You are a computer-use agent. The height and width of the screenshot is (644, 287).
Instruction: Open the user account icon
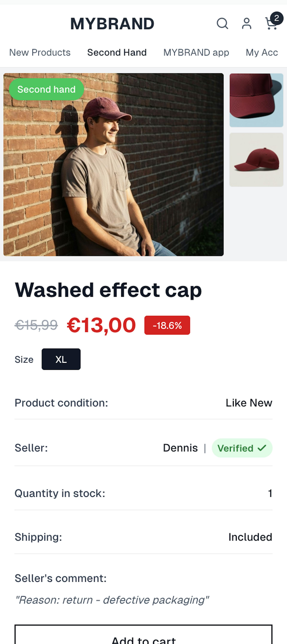pos(246,24)
